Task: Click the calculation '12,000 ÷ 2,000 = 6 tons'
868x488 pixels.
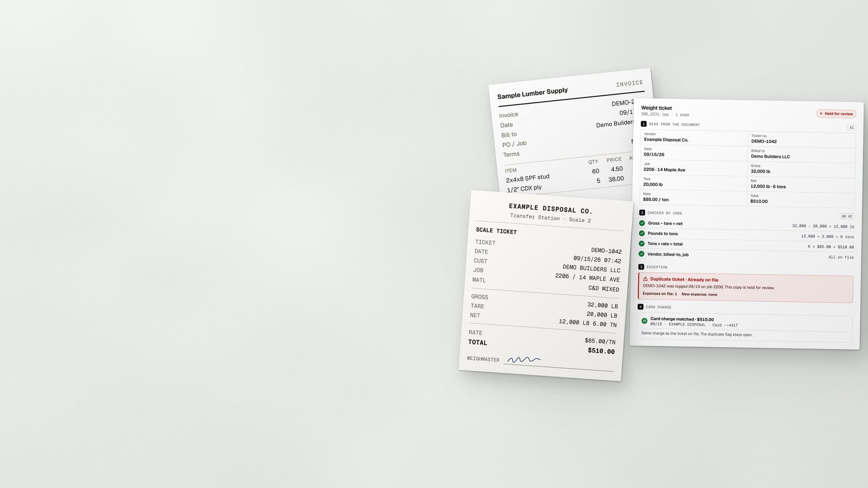Action: click(x=827, y=236)
